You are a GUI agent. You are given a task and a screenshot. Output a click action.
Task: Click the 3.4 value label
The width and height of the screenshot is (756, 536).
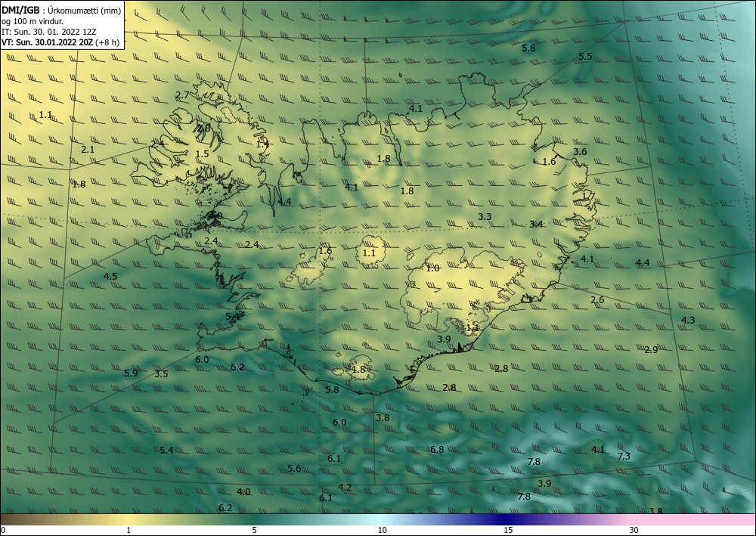pyautogui.click(x=536, y=224)
